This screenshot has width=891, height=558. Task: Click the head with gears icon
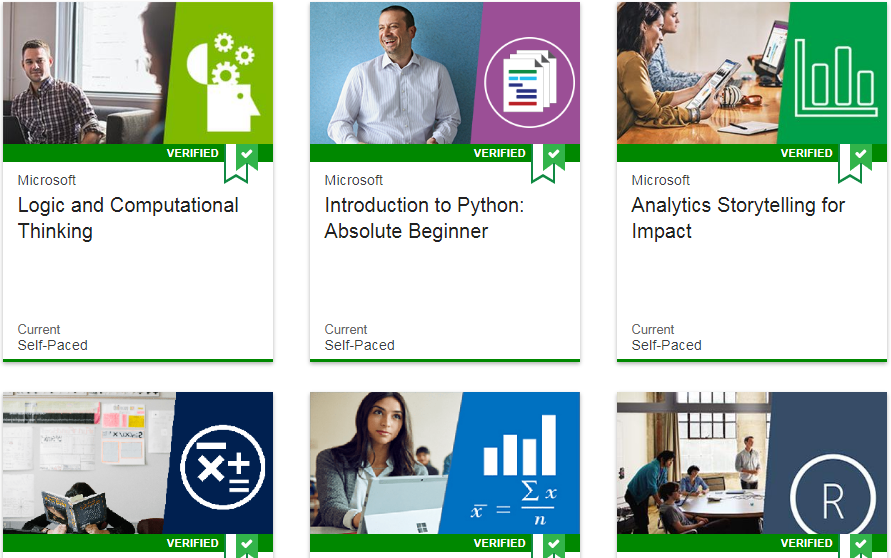223,82
